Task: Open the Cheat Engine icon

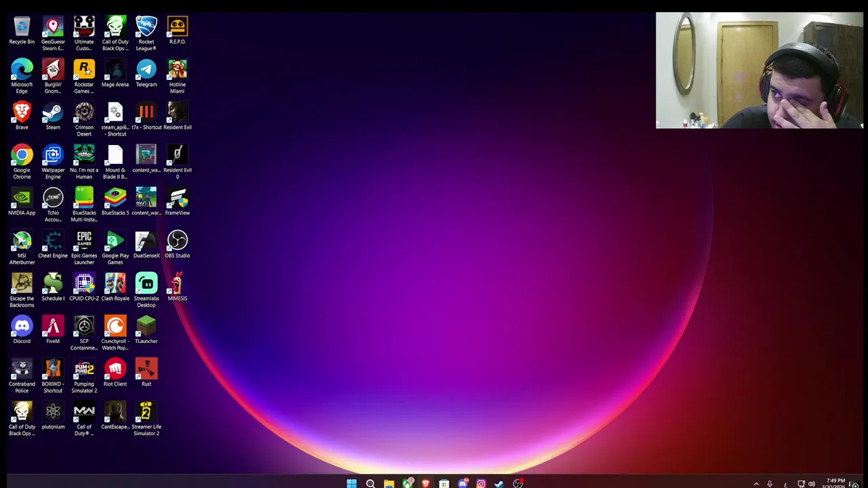Action: 53,245
